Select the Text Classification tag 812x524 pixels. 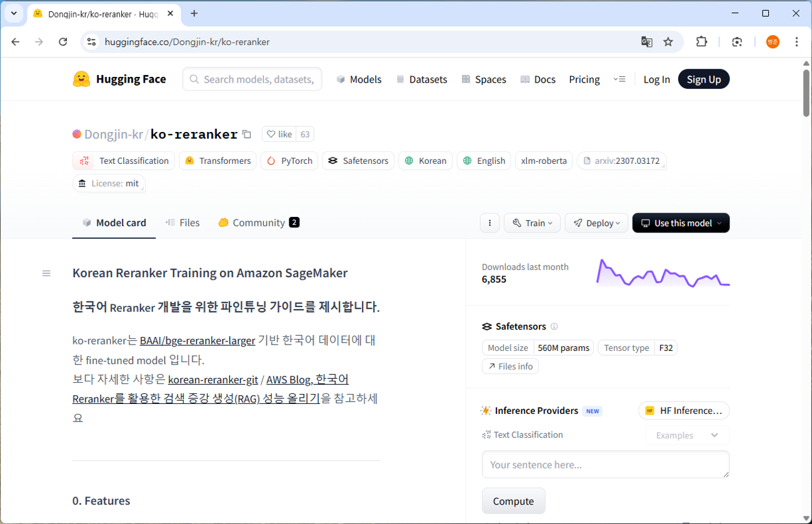(124, 161)
